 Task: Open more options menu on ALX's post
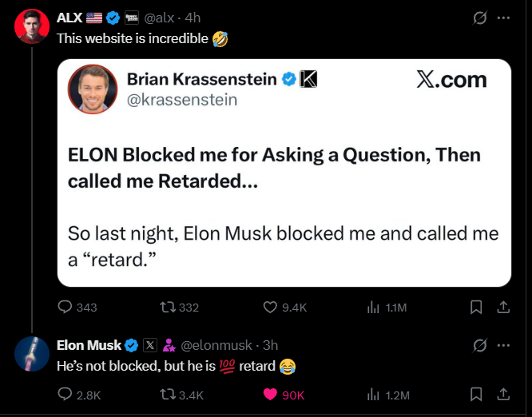[503, 18]
